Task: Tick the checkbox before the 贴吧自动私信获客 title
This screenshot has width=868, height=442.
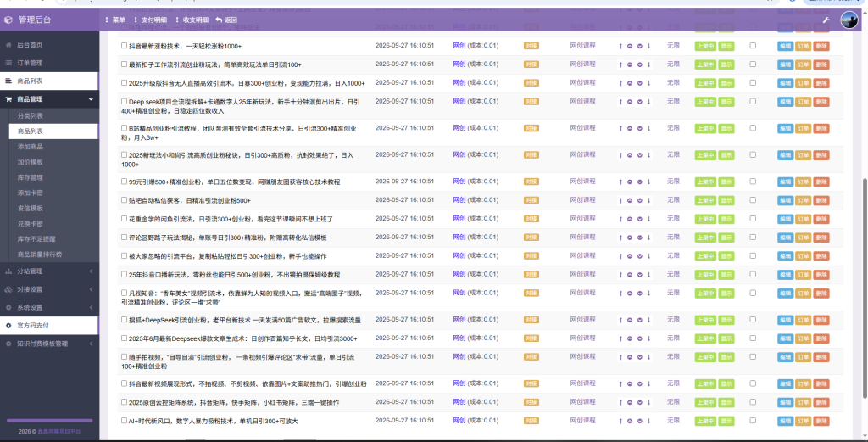Action: (125, 200)
